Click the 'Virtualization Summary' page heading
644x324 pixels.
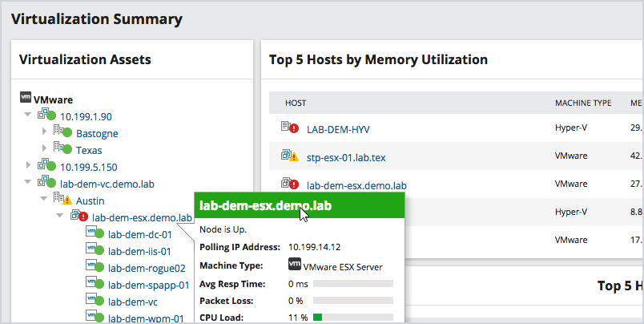[x=97, y=19]
